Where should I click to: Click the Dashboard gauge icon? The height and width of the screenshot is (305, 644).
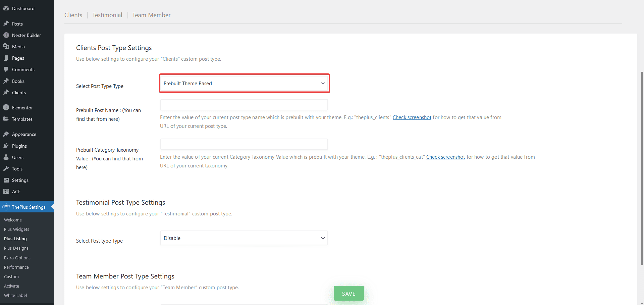6,8
